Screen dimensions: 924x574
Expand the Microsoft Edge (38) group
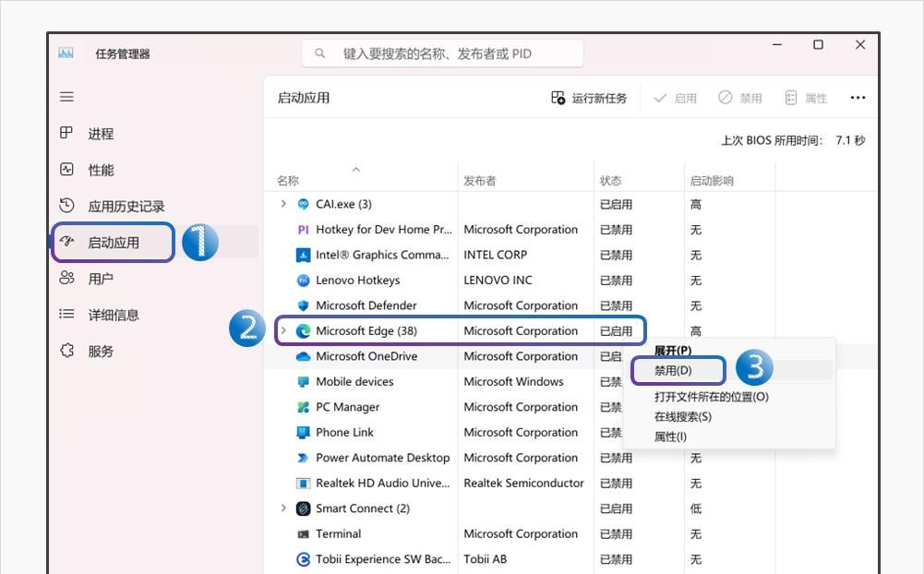(283, 330)
